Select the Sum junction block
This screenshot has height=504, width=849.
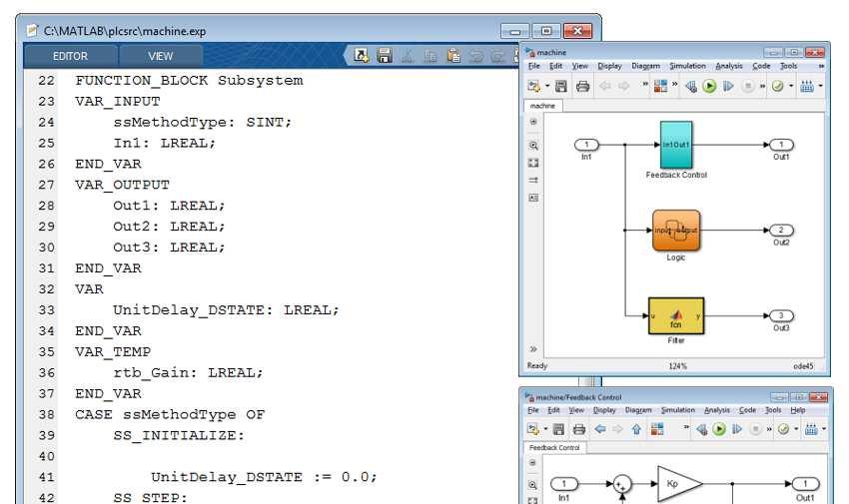[622, 484]
